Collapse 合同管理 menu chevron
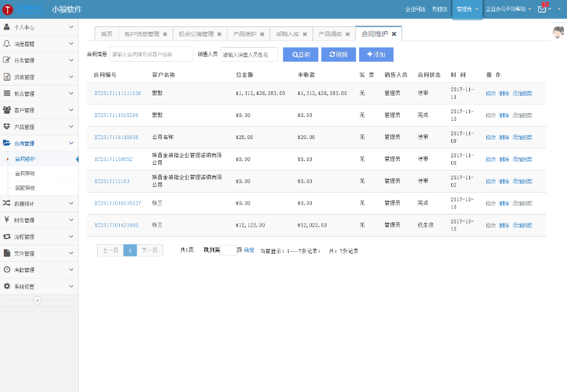 coord(71,143)
